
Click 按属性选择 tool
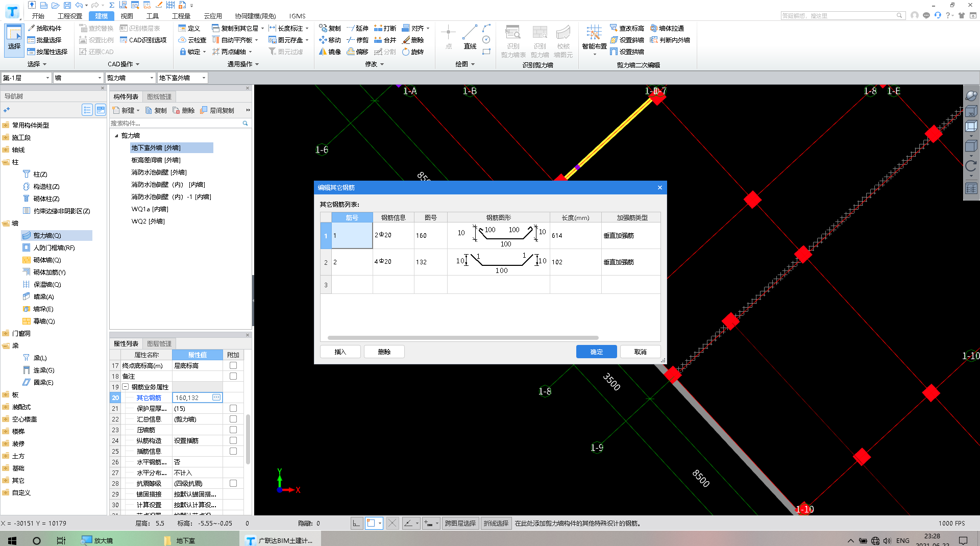(47, 52)
